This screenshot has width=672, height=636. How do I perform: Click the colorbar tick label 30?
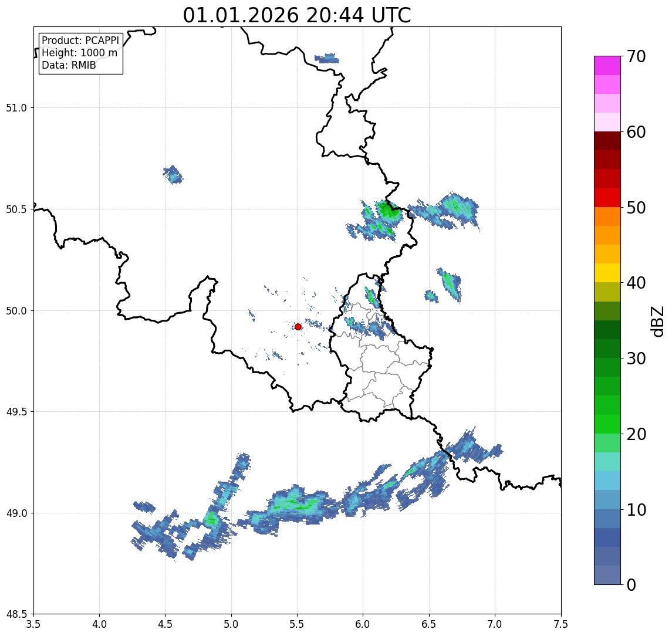click(x=636, y=358)
